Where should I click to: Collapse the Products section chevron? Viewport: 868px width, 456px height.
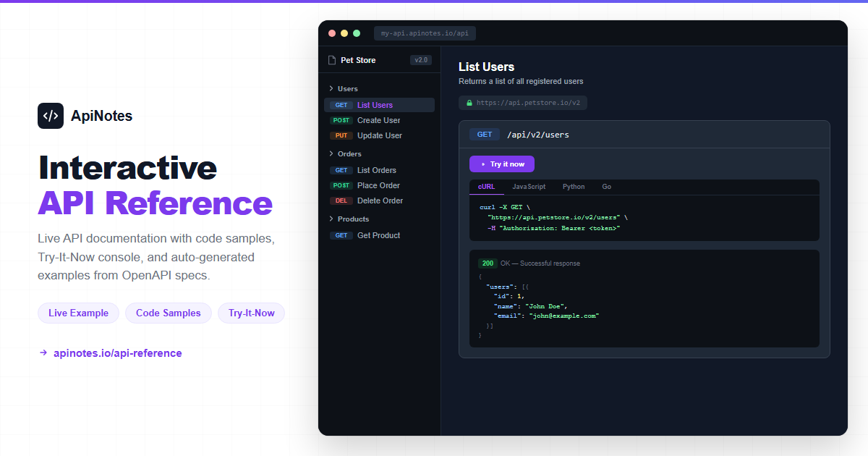(331, 219)
